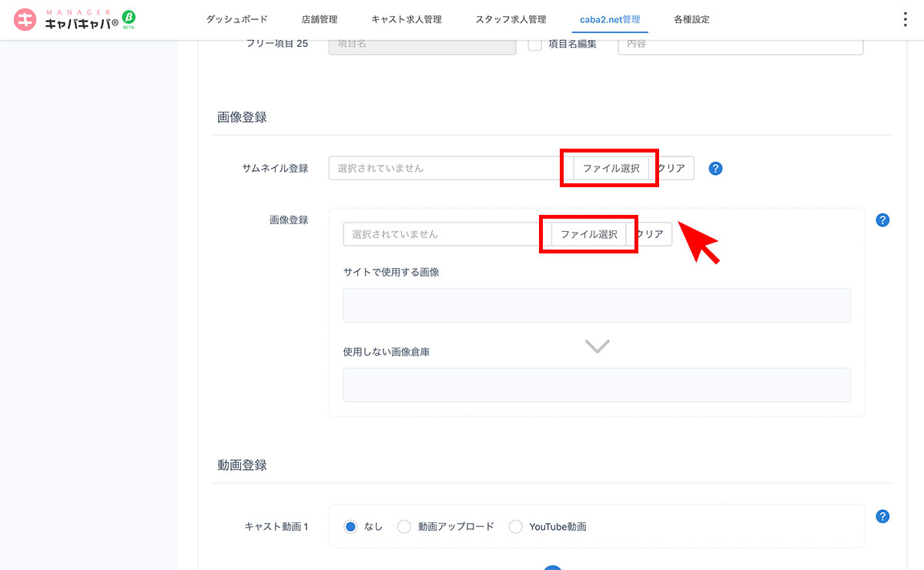Click ファイル選択 for サムネイル登録
This screenshot has width=924, height=570.
[x=611, y=169]
